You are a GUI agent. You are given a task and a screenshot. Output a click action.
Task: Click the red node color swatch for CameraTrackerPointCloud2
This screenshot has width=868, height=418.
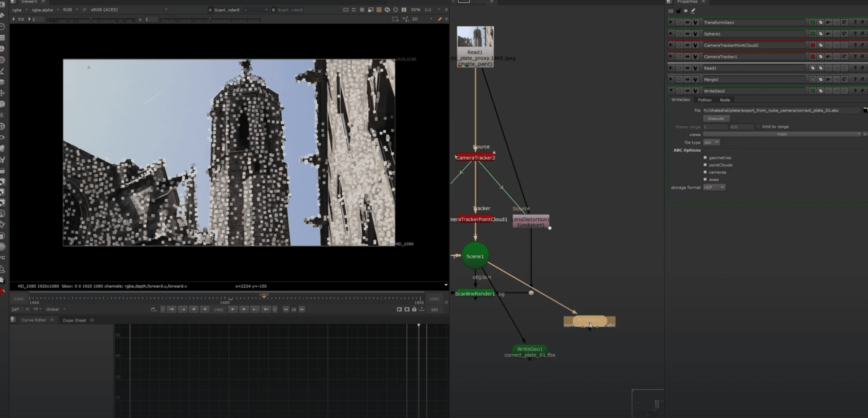point(813,45)
